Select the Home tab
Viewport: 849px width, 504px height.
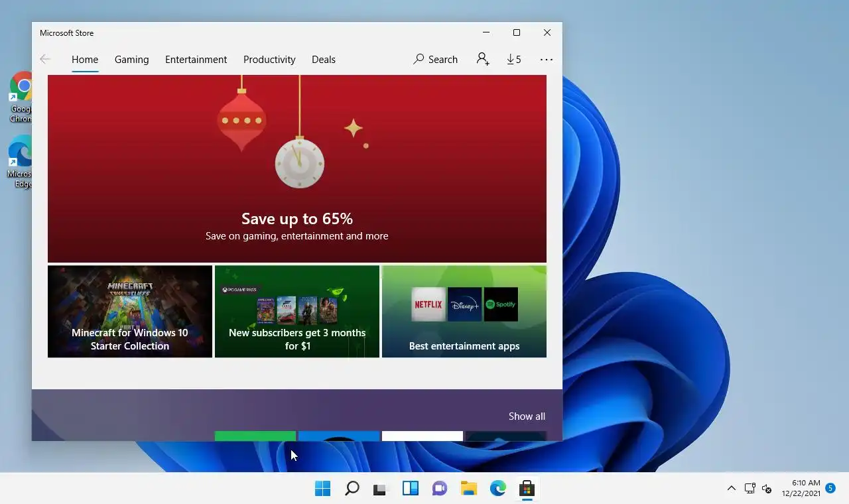[85, 59]
